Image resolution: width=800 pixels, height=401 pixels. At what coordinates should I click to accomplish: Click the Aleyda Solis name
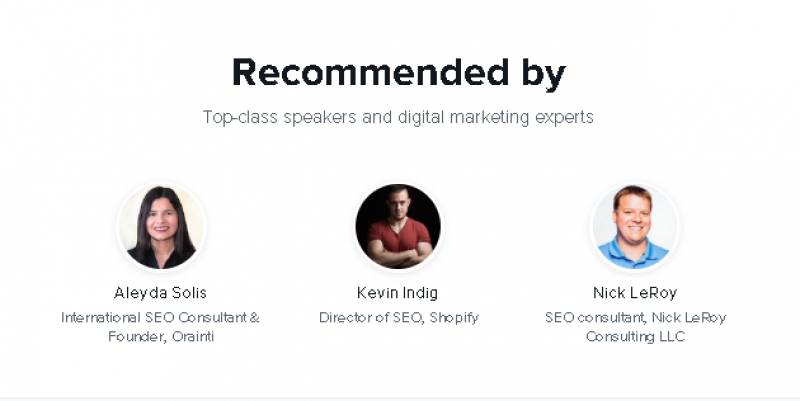click(x=161, y=293)
